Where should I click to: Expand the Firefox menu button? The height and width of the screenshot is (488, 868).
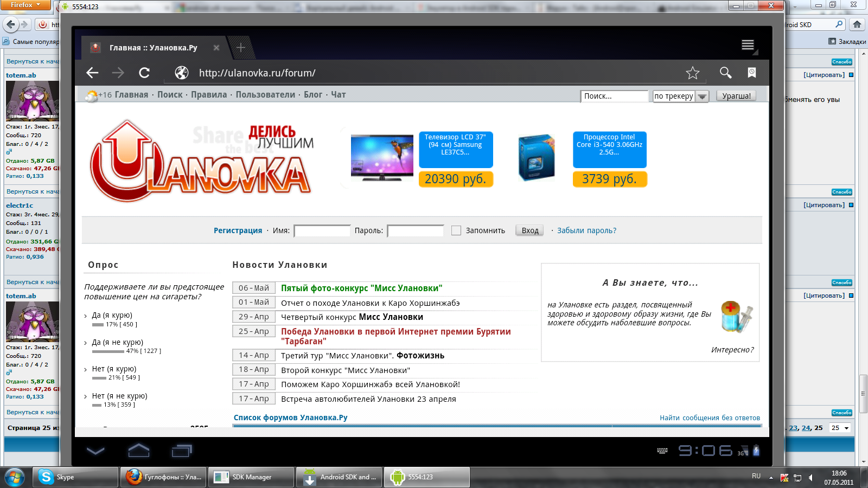point(25,5)
